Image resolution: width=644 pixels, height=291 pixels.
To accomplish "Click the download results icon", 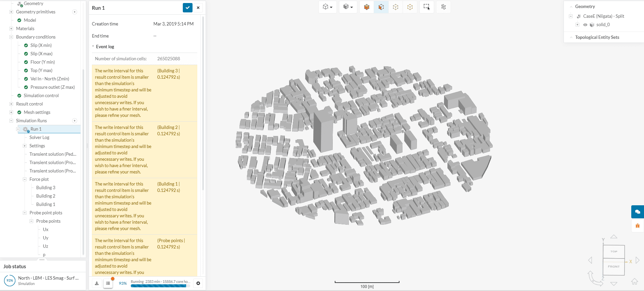I will [97, 283].
